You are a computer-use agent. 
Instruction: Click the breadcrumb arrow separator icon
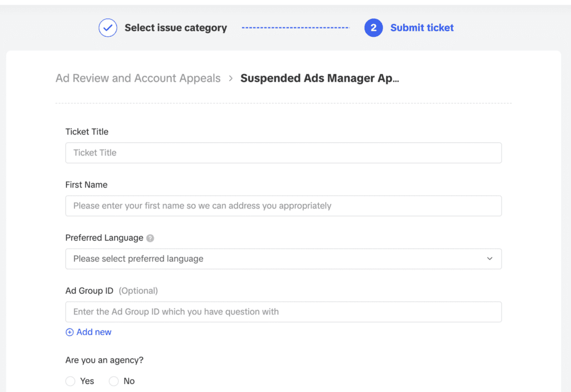tap(231, 79)
